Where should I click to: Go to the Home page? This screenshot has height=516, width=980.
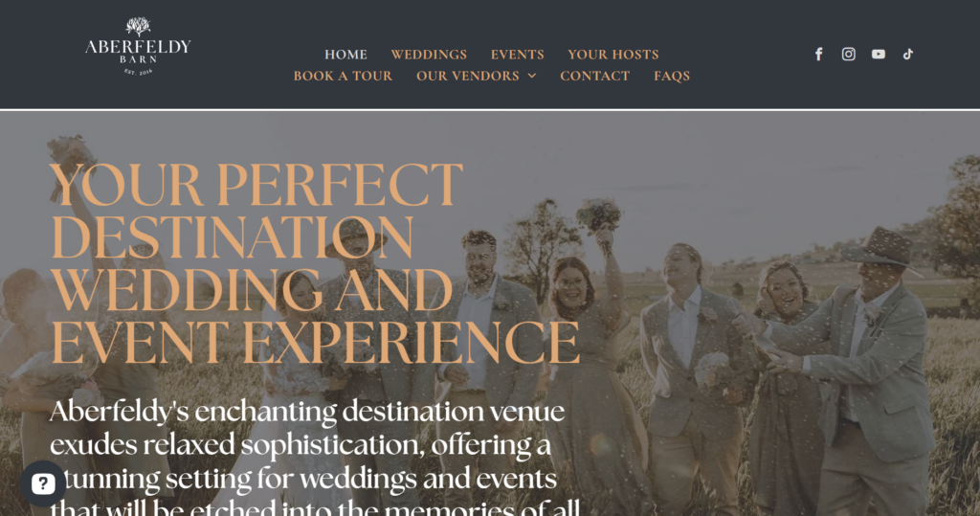point(345,55)
